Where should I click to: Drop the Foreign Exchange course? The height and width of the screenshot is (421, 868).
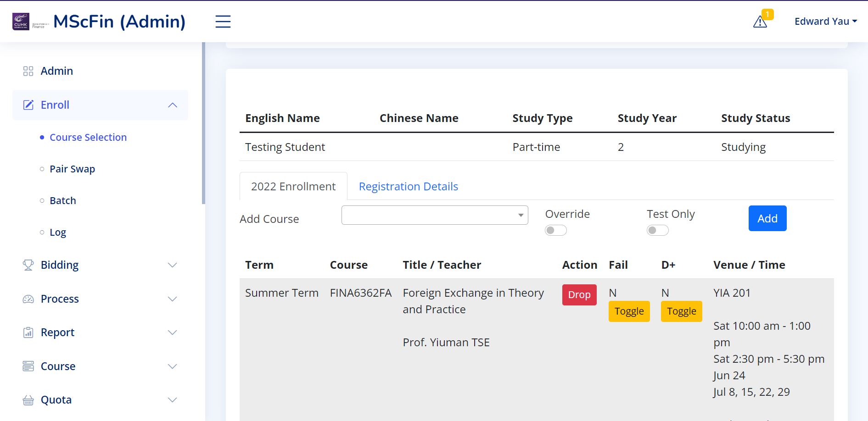(579, 295)
